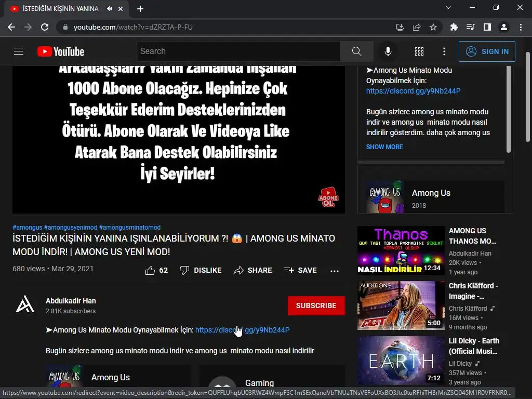The height and width of the screenshot is (399, 532).
Task: Click the page vertical scrollbar
Action: (528, 97)
